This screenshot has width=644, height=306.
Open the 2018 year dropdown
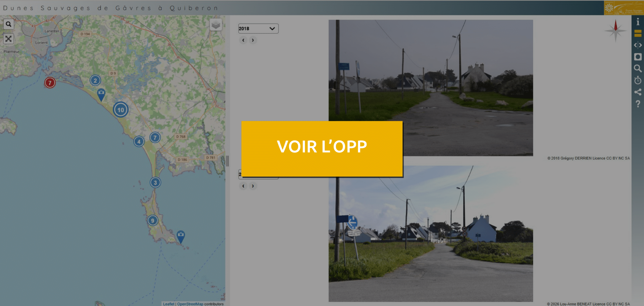pos(258,28)
